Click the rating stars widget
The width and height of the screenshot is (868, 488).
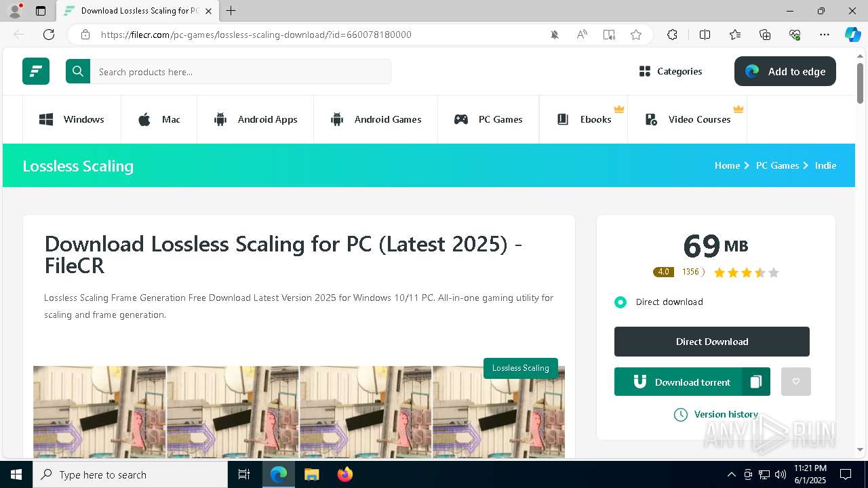(746, 272)
